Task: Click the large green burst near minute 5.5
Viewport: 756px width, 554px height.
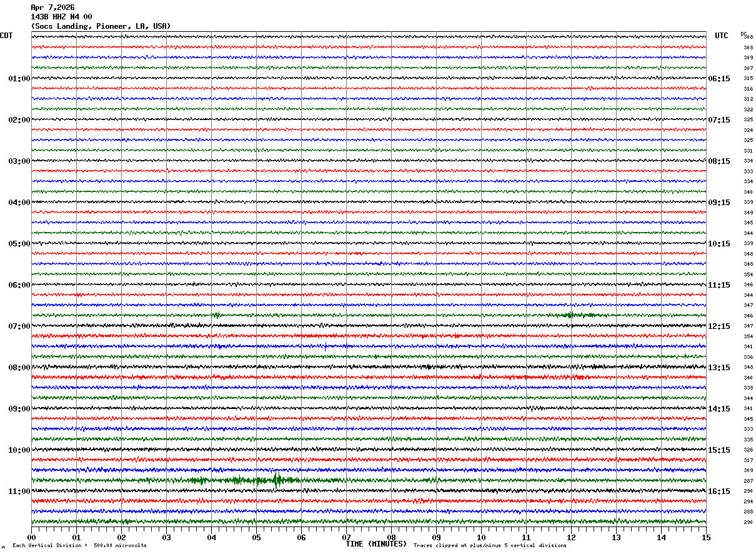Action: pos(277,480)
